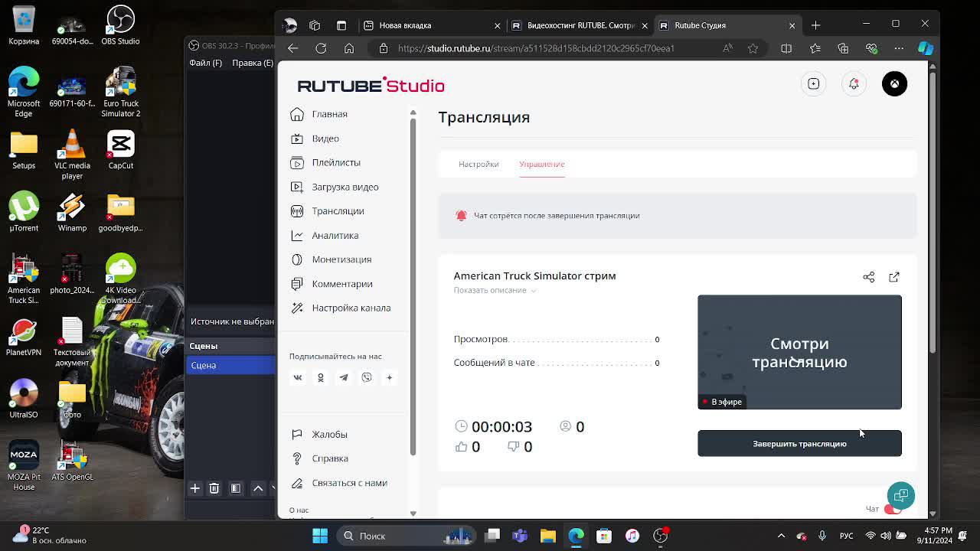
Task: Toggle the chat switch
Action: tap(892, 509)
